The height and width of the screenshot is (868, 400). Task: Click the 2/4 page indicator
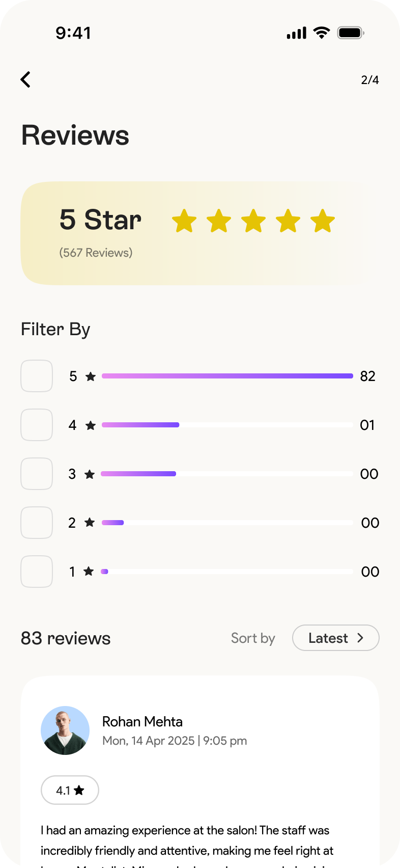370,80
